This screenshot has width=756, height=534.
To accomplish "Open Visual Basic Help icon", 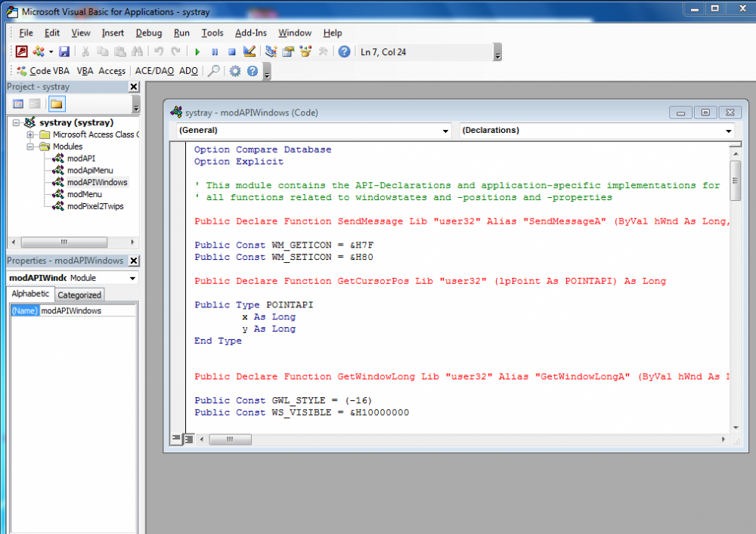I will coord(344,51).
